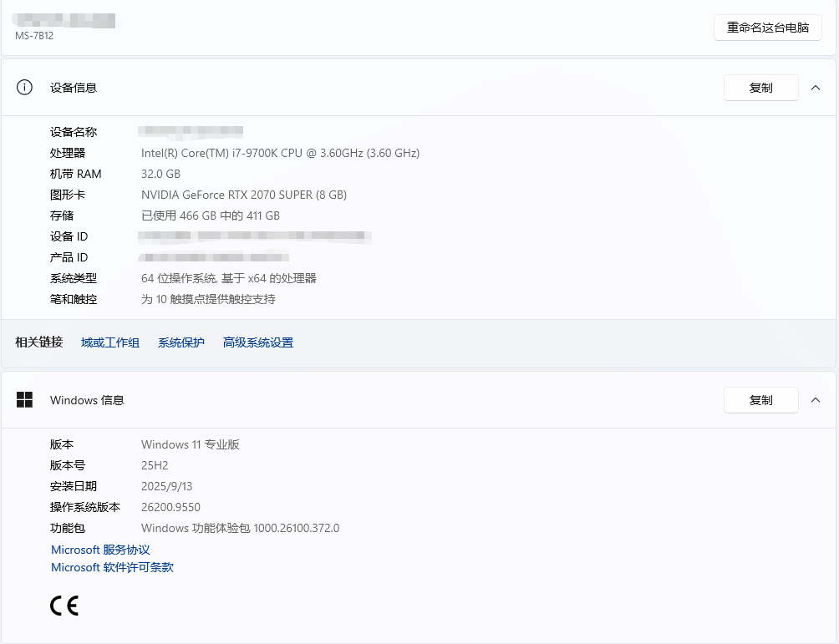The image size is (839, 644).
Task: Click the model name MS-7B12
Action: click(x=34, y=36)
